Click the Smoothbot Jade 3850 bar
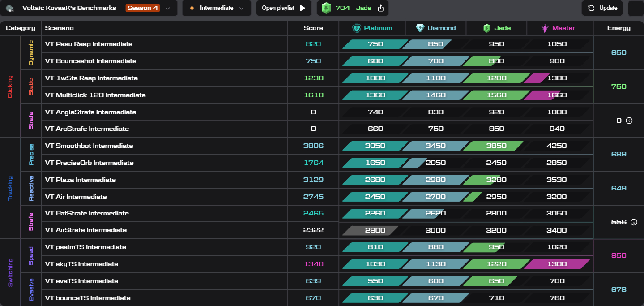 click(493, 146)
